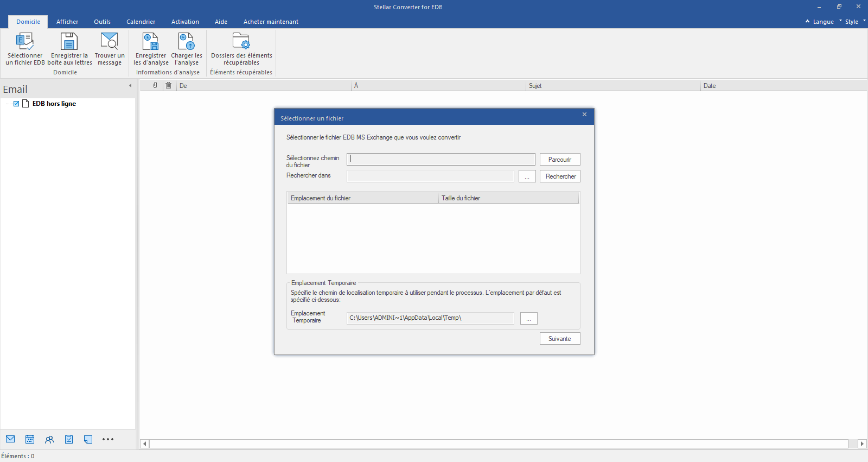
Task: Click Enregistrer les d'analyse icon
Action: (x=150, y=42)
